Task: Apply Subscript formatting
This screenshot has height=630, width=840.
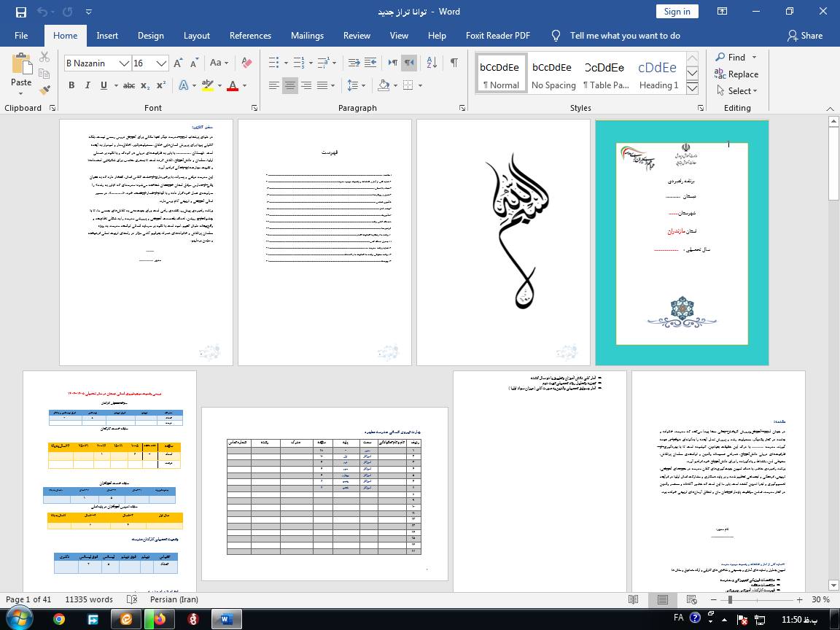Action: tap(145, 85)
